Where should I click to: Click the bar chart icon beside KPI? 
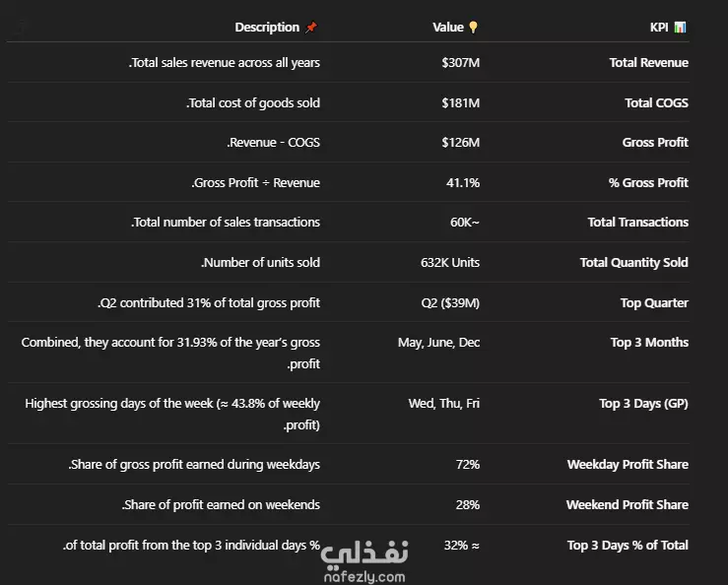(x=680, y=28)
